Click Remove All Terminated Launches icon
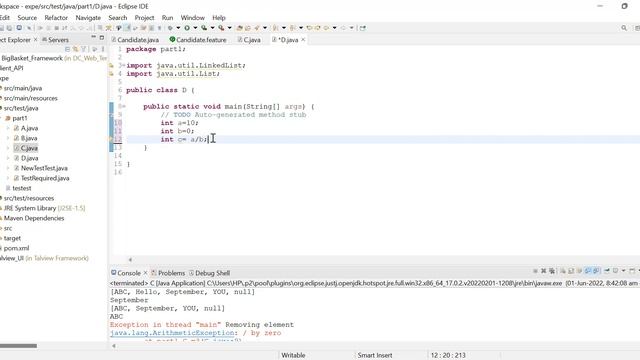640x360 pixels. pos(552,271)
